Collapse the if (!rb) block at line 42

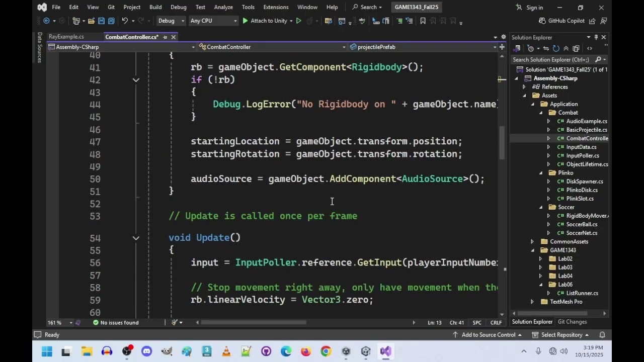pos(136,80)
